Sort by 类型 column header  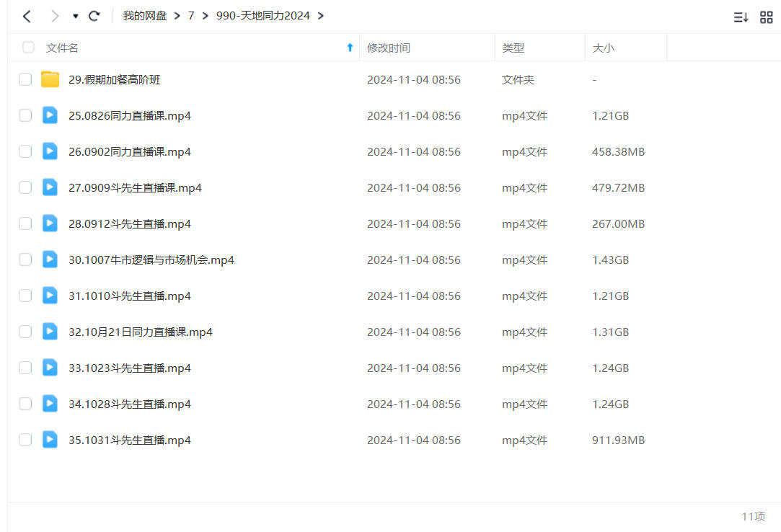513,48
